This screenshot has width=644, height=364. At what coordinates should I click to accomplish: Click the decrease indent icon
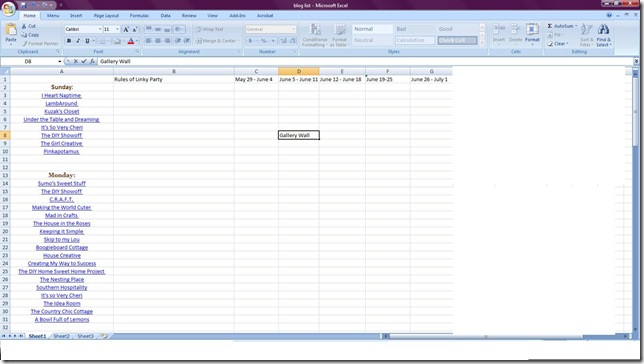(178, 41)
